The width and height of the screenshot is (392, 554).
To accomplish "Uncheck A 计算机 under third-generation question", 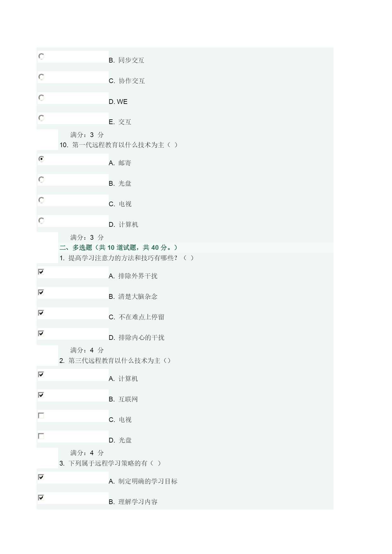I will tap(41, 374).
